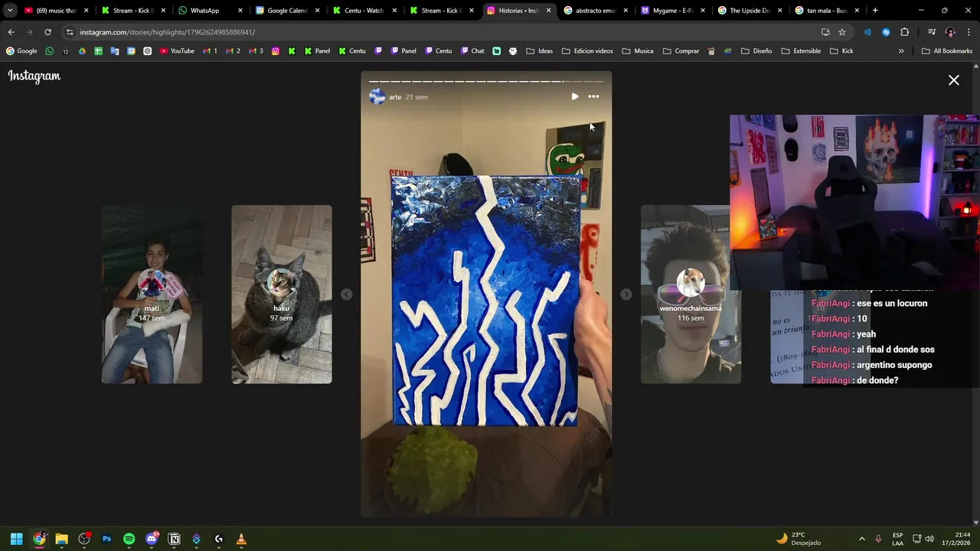Viewport: 980px width, 551px height.
Task: Go to the next story arrow
Action: click(x=626, y=295)
